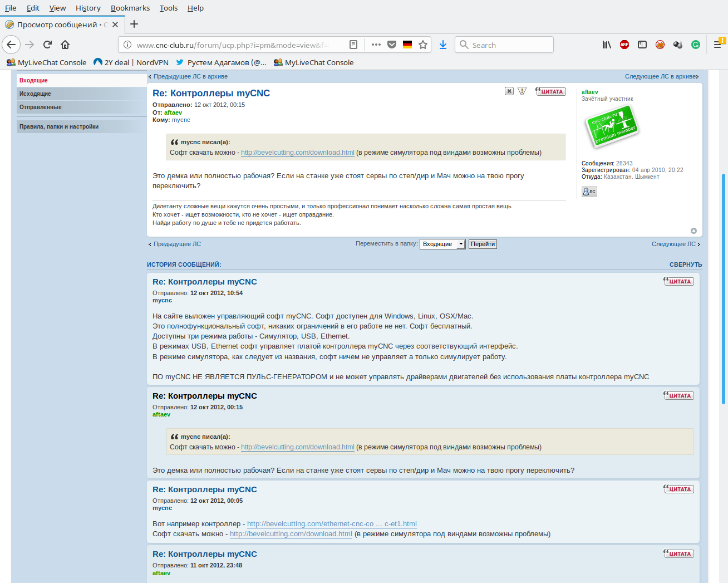The image size is (728, 583).
Task: Click the orange crossed-out circle extension icon
Action: (x=660, y=45)
